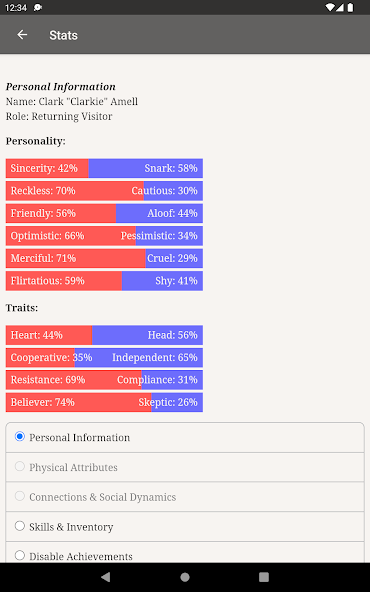Screen dimensions: 370x592
Task: Tap the Believer versus Skeptic bar
Action: [x=104, y=402]
